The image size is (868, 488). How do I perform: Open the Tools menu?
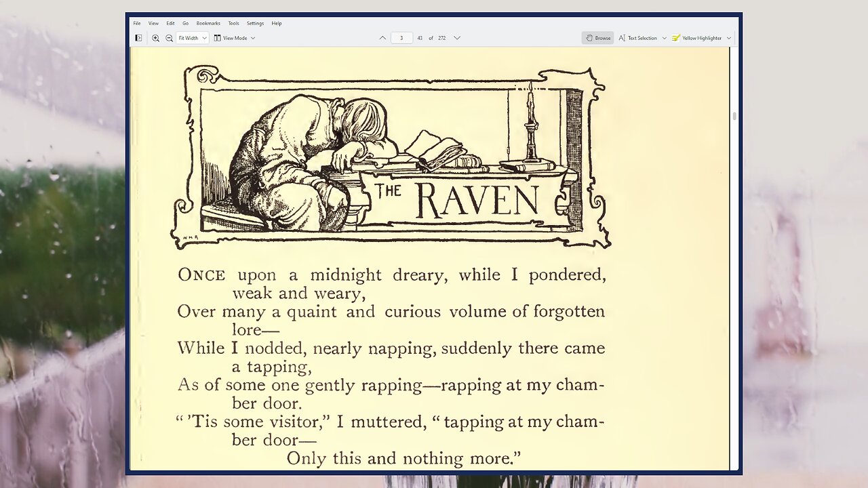(x=233, y=23)
